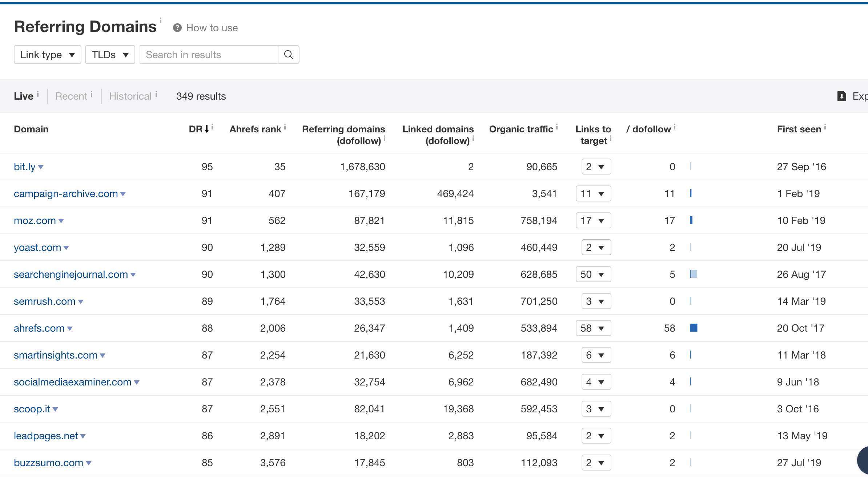Viewport: 868px width, 480px height.
Task: Open the Link type dropdown
Action: tap(47, 55)
